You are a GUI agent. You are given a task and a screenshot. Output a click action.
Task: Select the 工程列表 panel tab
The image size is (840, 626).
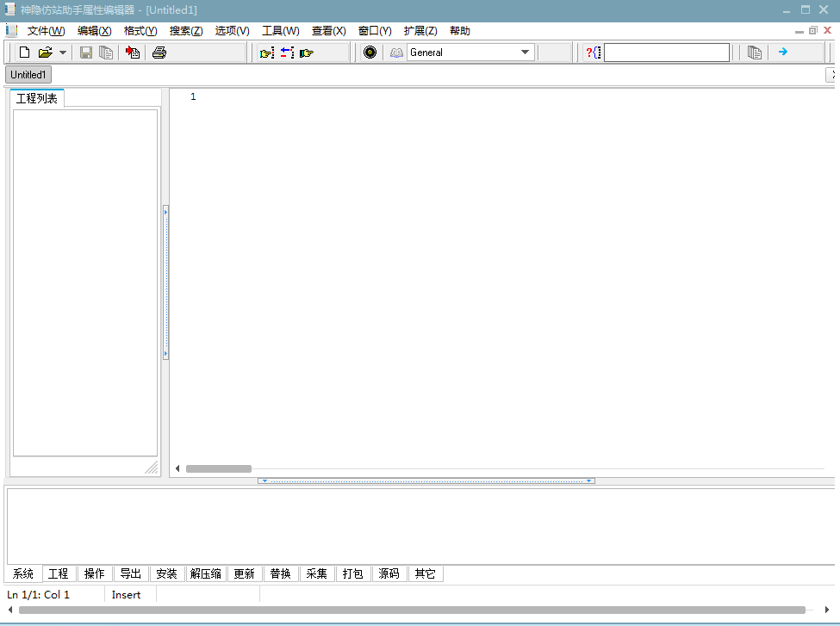pos(37,98)
